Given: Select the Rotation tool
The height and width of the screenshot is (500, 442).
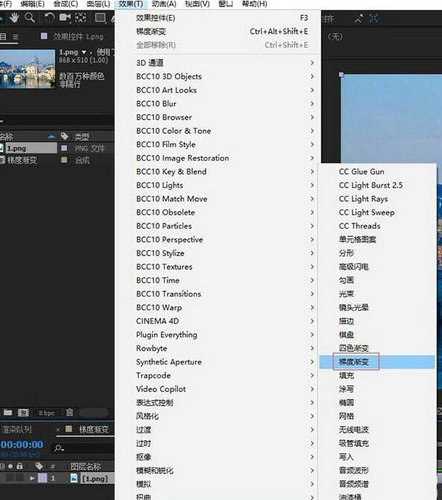Looking at the screenshot, I should tap(49, 17).
